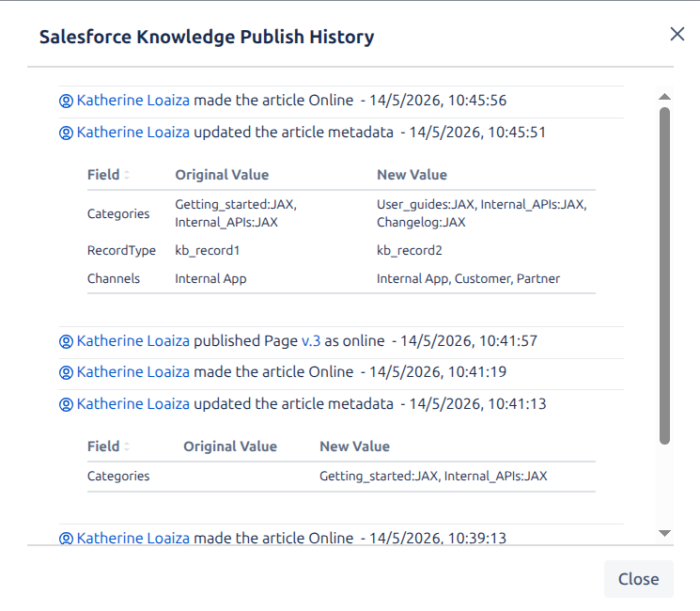The image size is (700, 611).
Task: Click user avatar icon beside 10:41:13 entry
Action: 66,404
